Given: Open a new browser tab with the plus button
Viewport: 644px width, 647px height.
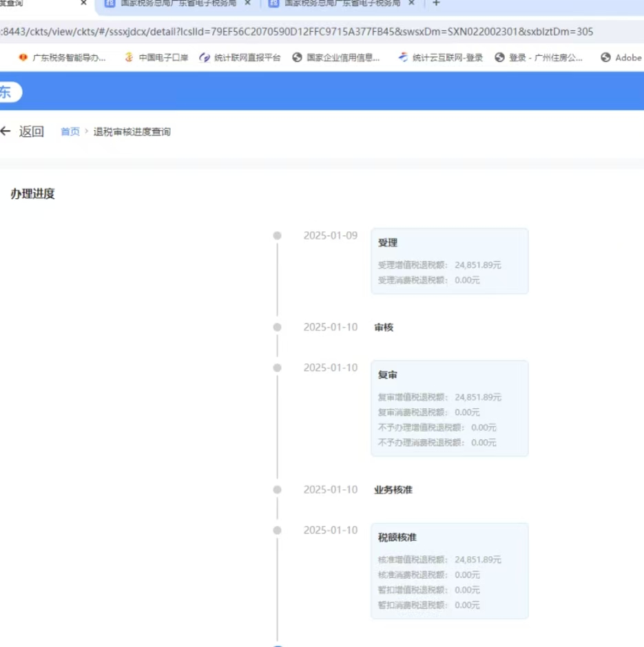Looking at the screenshot, I should click(436, 4).
